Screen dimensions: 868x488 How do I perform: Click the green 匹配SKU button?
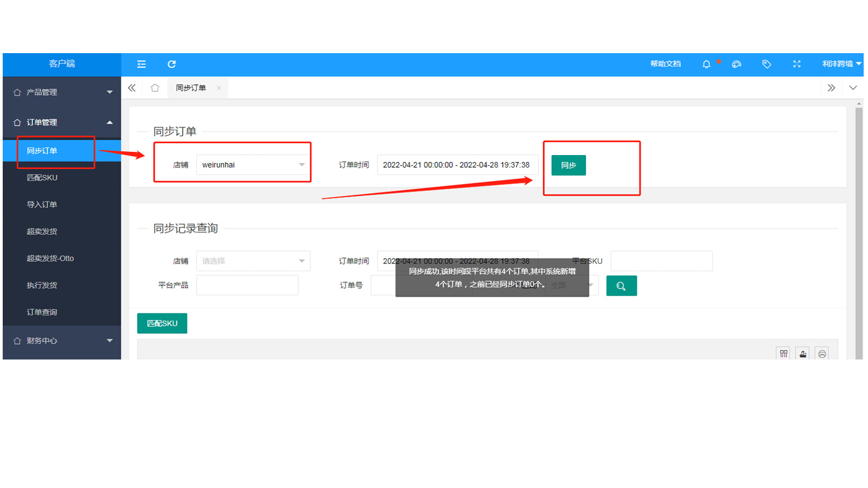(162, 323)
